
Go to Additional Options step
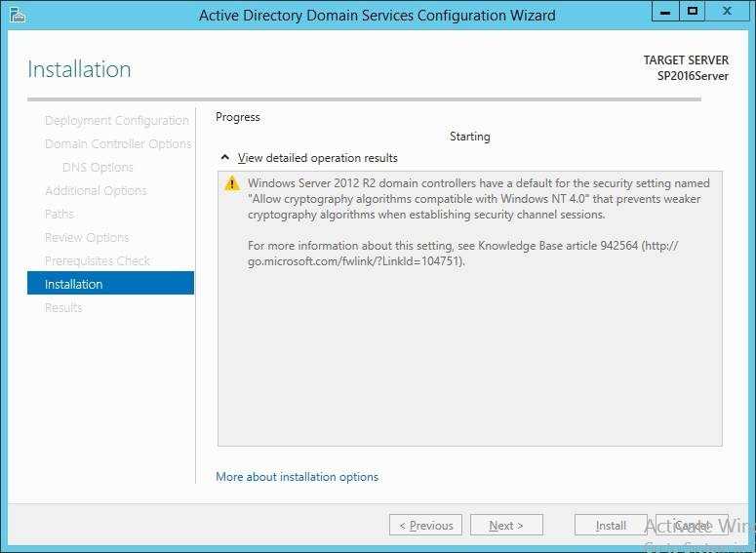[96, 190]
